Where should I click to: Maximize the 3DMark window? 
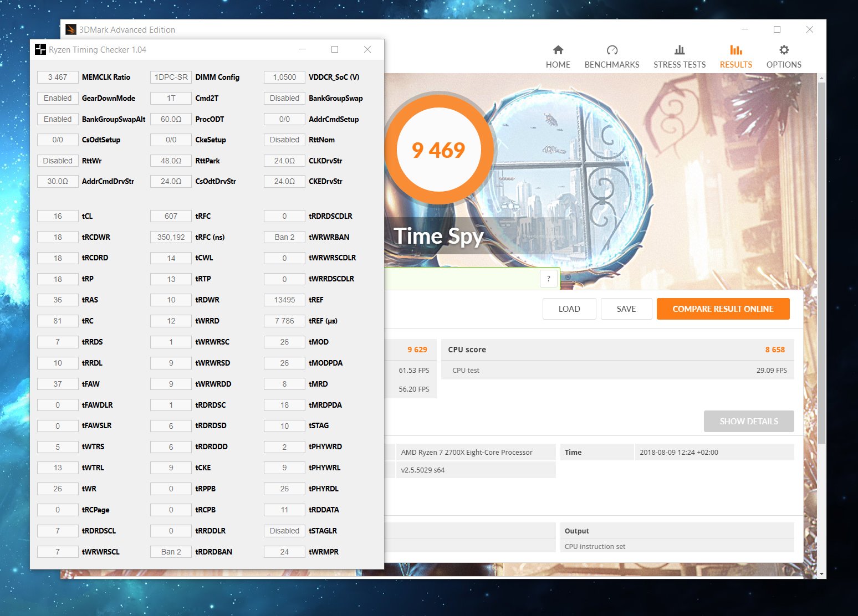point(777,29)
